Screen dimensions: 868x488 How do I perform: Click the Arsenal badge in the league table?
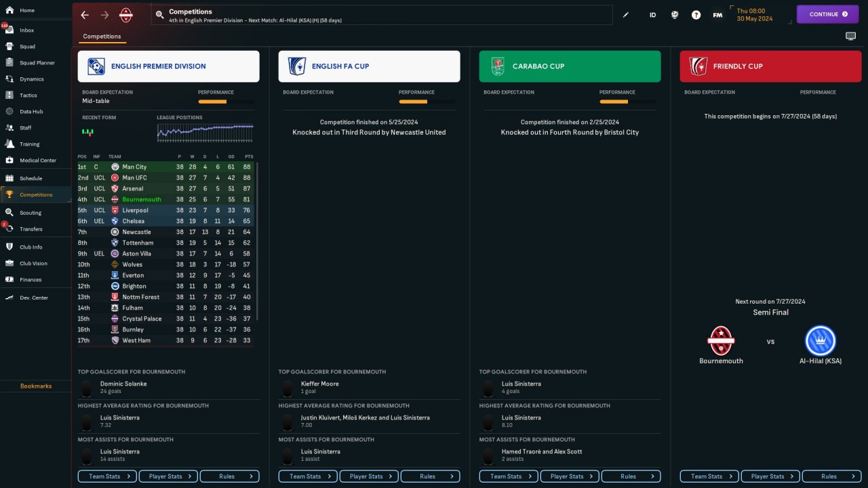point(115,188)
